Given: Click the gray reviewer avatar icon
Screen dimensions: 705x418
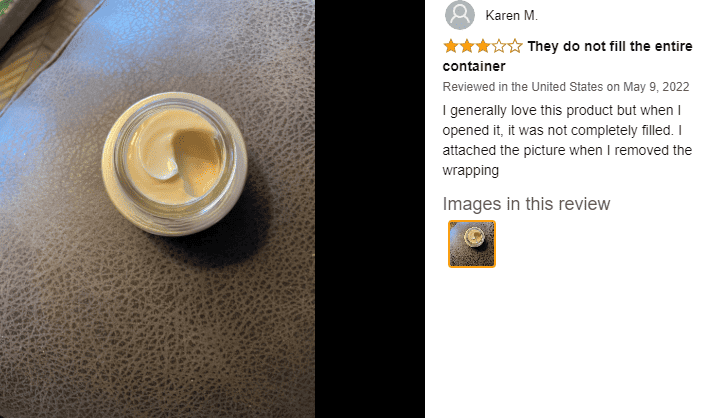Looking at the screenshot, I should click(460, 15).
